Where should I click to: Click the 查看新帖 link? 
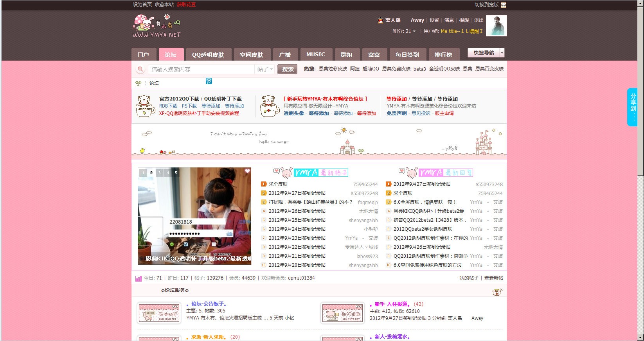[x=494, y=278]
